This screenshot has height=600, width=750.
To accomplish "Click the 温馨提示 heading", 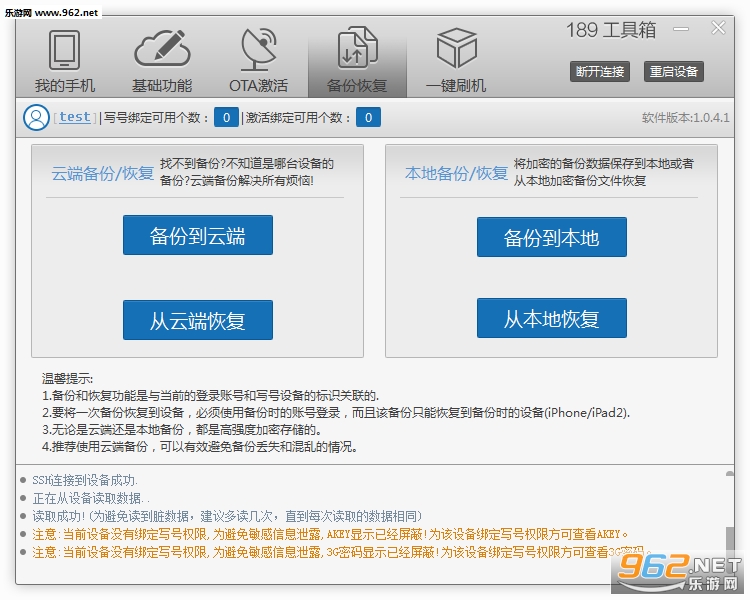I will [x=67, y=379].
